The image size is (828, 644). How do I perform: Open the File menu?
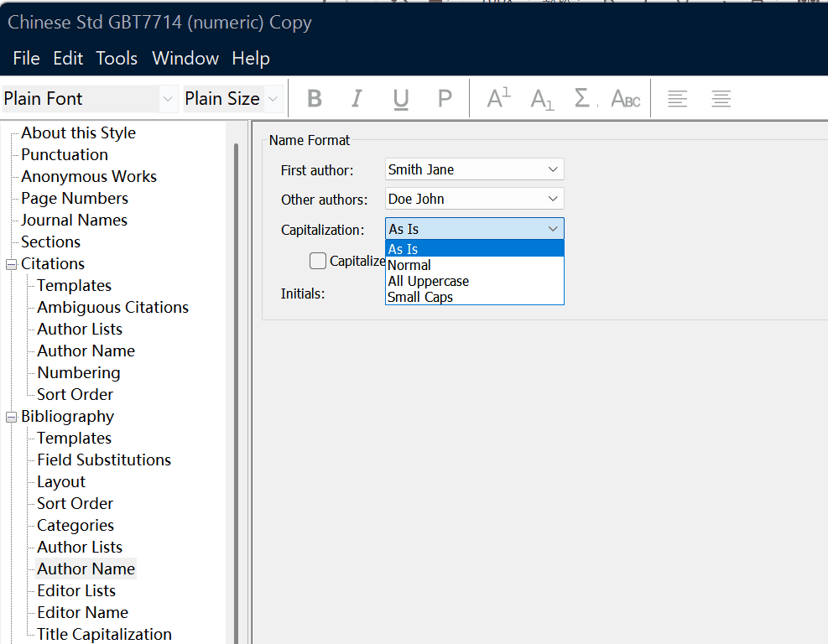coord(27,59)
